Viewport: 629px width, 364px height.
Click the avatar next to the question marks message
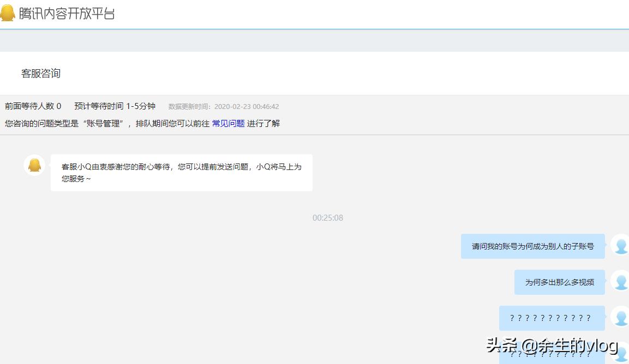point(620,318)
